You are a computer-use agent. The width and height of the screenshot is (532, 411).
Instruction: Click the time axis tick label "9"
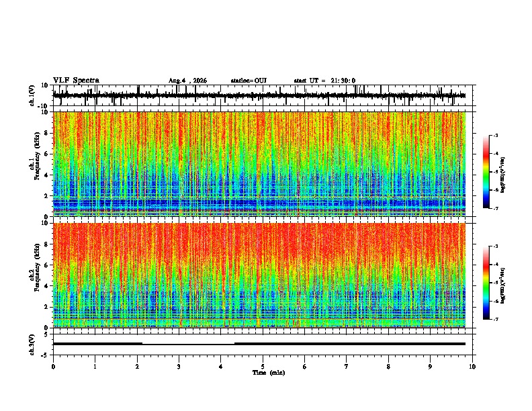[x=430, y=367]
